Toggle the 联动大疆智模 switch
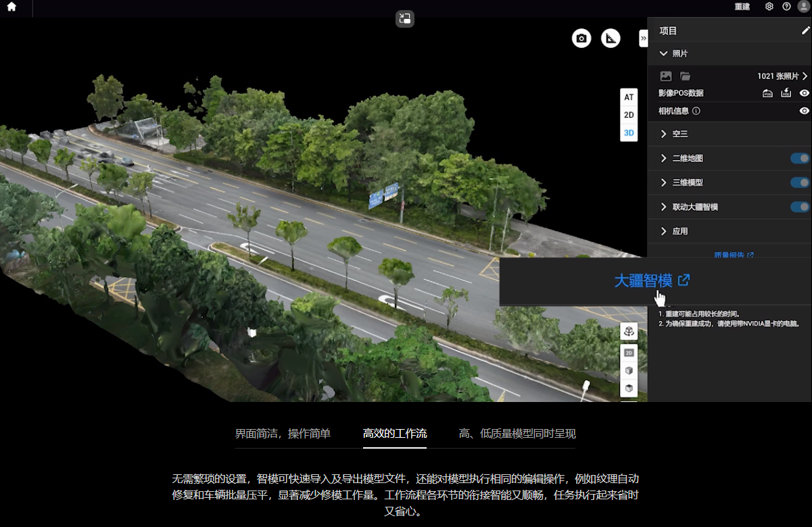 800,207
